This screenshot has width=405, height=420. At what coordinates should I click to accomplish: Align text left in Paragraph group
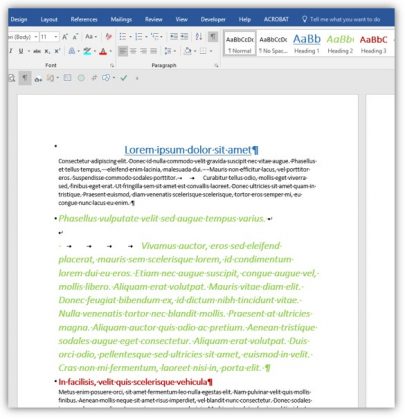pyautogui.click(x=123, y=51)
